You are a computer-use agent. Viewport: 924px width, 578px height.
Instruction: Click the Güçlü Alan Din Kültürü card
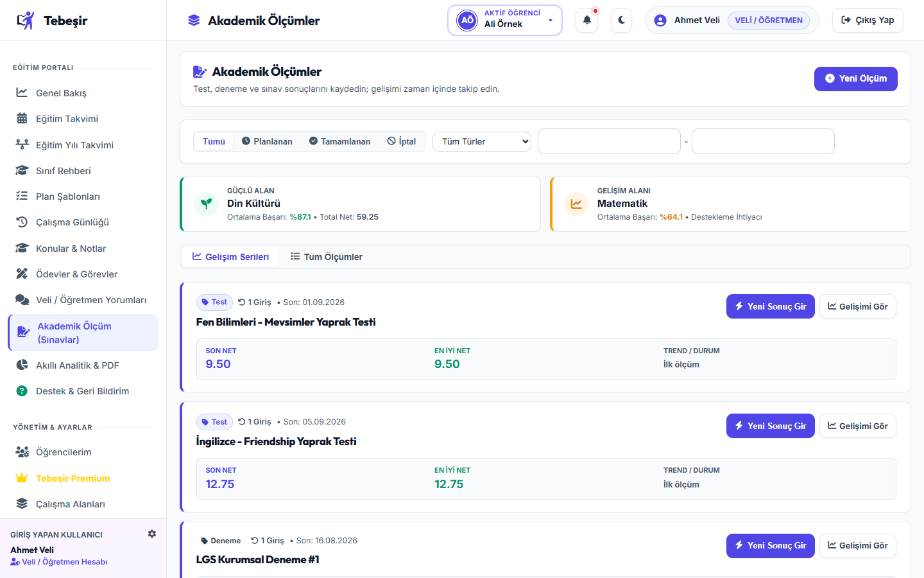pyautogui.click(x=361, y=204)
